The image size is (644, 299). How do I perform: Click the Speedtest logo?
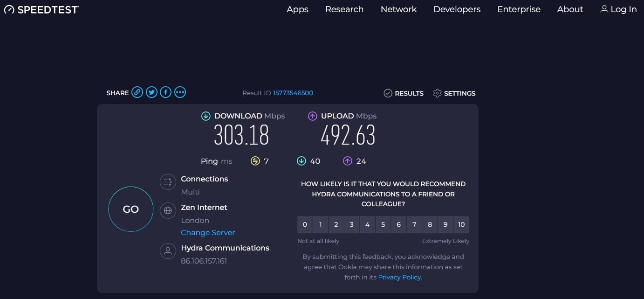click(x=41, y=9)
